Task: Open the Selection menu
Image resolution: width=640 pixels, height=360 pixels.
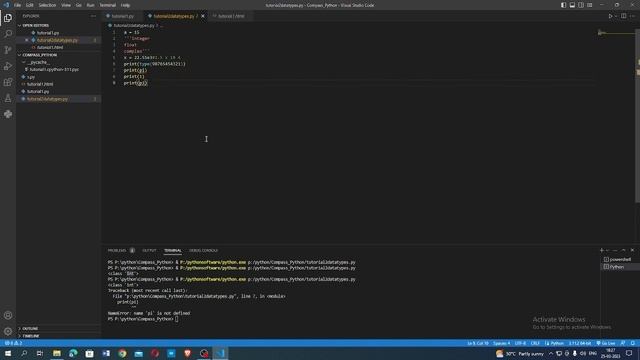Action: 47,5
